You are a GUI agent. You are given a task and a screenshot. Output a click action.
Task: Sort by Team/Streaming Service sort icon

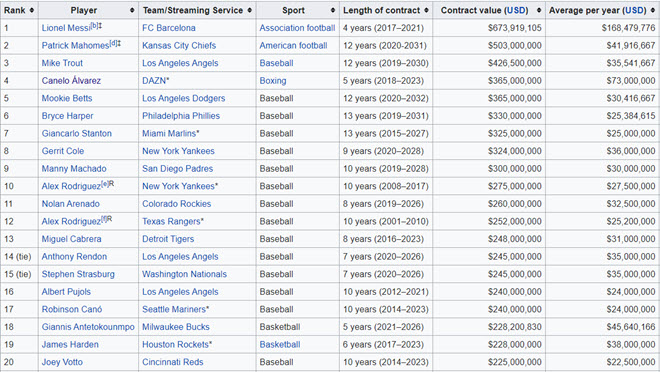(250, 10)
